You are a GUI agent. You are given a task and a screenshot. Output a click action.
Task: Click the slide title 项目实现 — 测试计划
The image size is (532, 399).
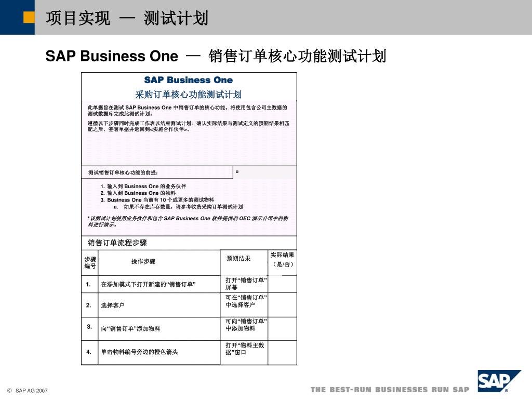click(x=127, y=18)
